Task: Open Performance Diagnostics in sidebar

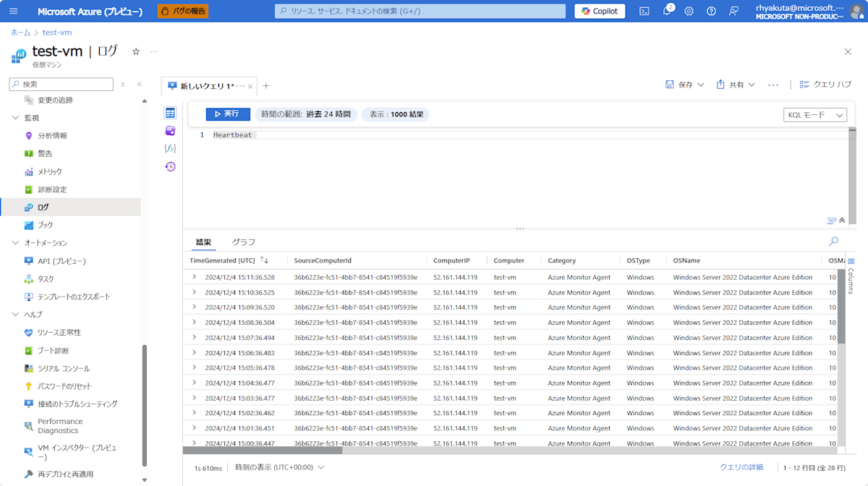Action: tap(60, 426)
